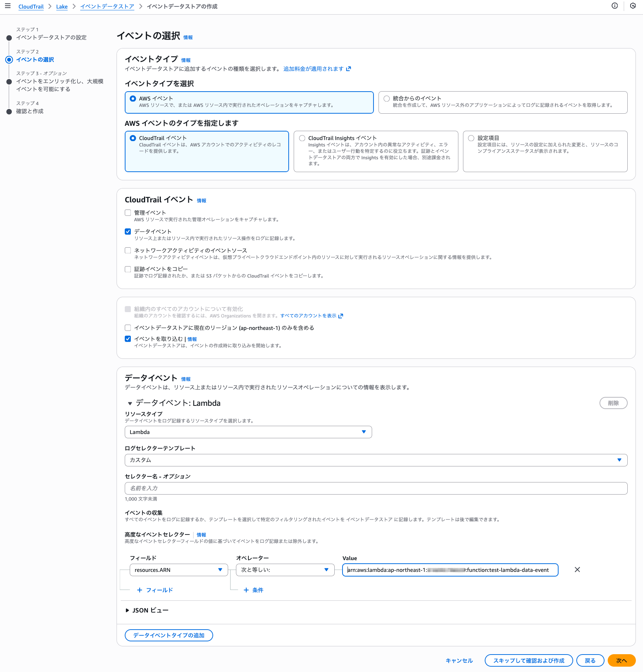Click the orange 次へ button

[621, 661]
